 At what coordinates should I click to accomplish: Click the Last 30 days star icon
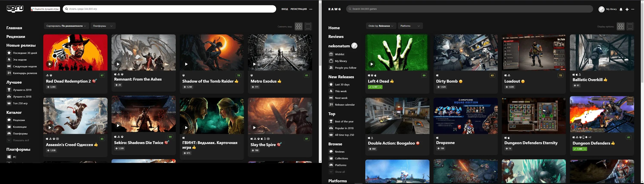tap(331, 84)
